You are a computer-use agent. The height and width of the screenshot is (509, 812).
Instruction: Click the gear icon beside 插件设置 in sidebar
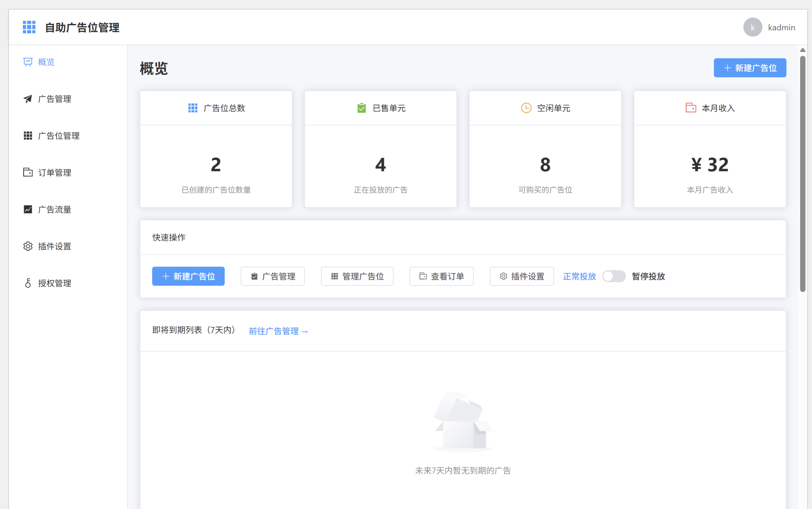pos(28,246)
